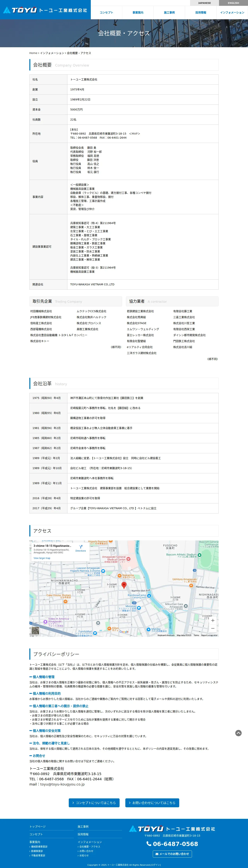Image resolution: width=248 pixels, height=868 pixels.
Task: Click the Kikyo restaurant map marker
Action: click(109, 628)
